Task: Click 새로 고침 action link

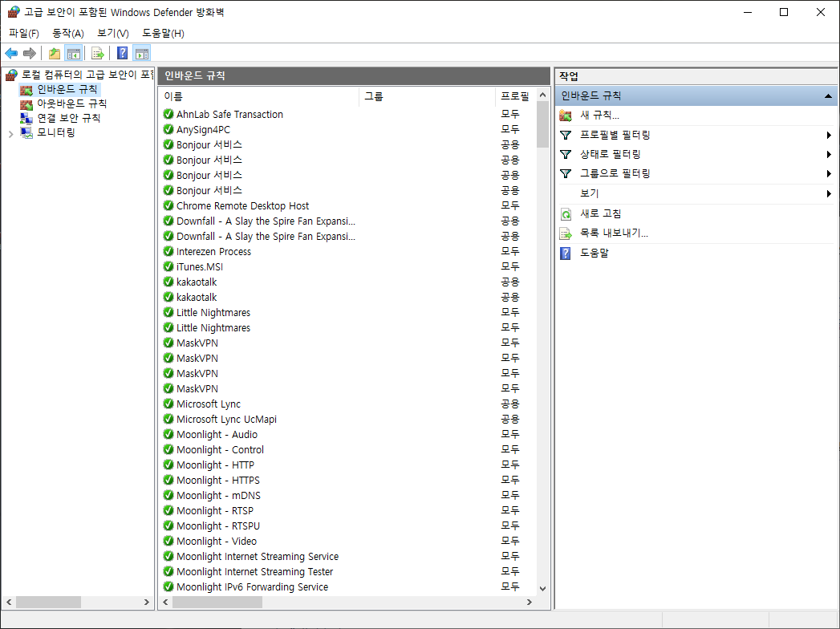Action: (601, 213)
